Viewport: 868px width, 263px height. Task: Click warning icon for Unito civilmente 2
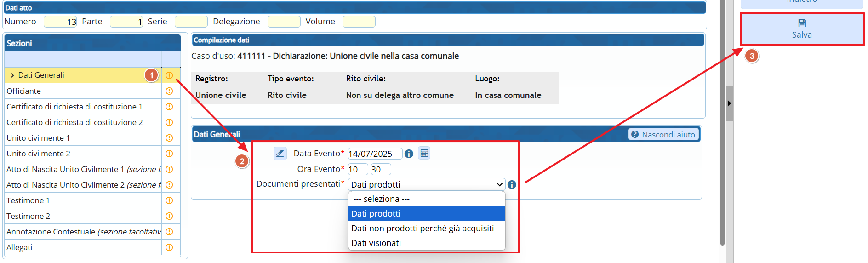pyautogui.click(x=169, y=154)
